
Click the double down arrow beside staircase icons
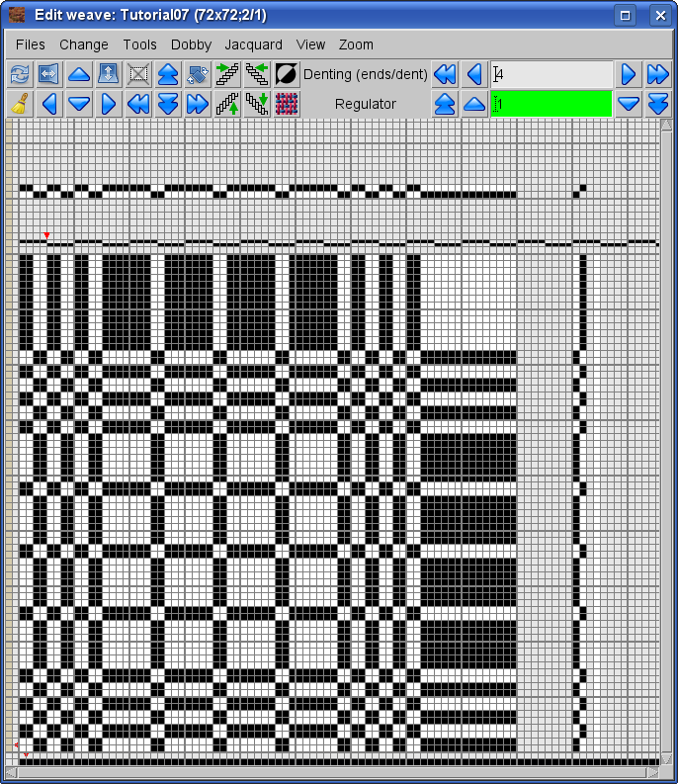168,104
